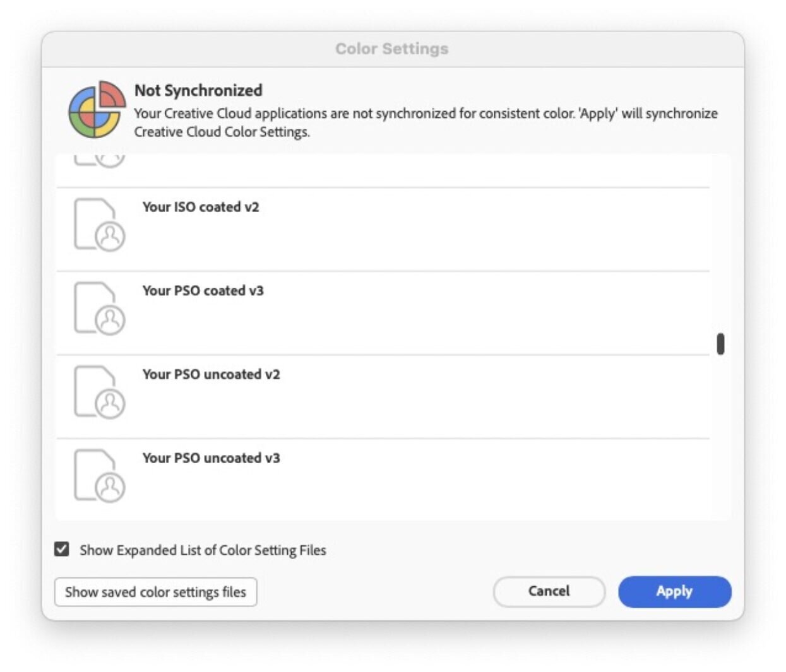Pick the Your PSO uncoated v3 setting name
The image size is (786, 672).
click(x=211, y=458)
